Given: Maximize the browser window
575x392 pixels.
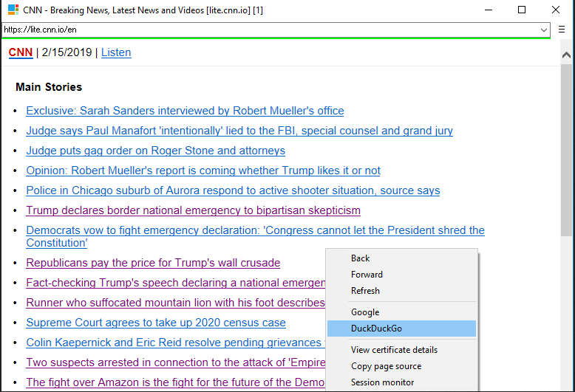Looking at the screenshot, I should coord(522,10).
